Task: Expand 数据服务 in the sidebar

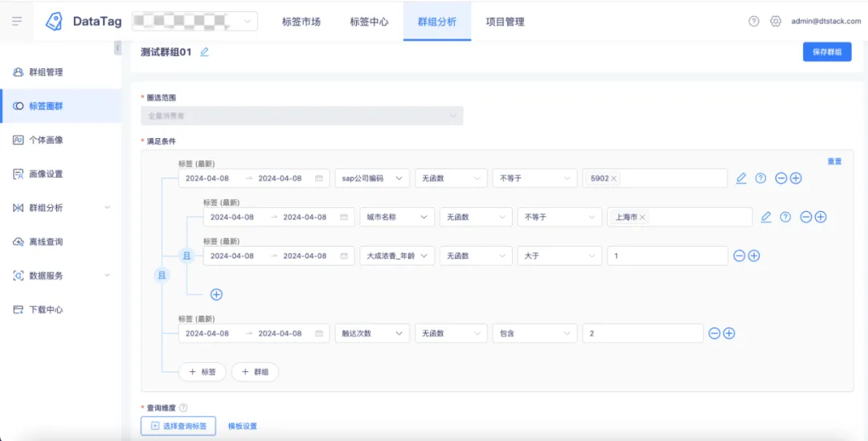Action: [x=61, y=275]
